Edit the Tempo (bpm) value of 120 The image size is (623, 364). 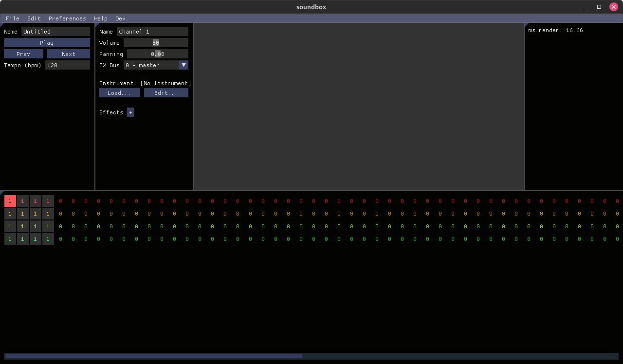(68, 65)
